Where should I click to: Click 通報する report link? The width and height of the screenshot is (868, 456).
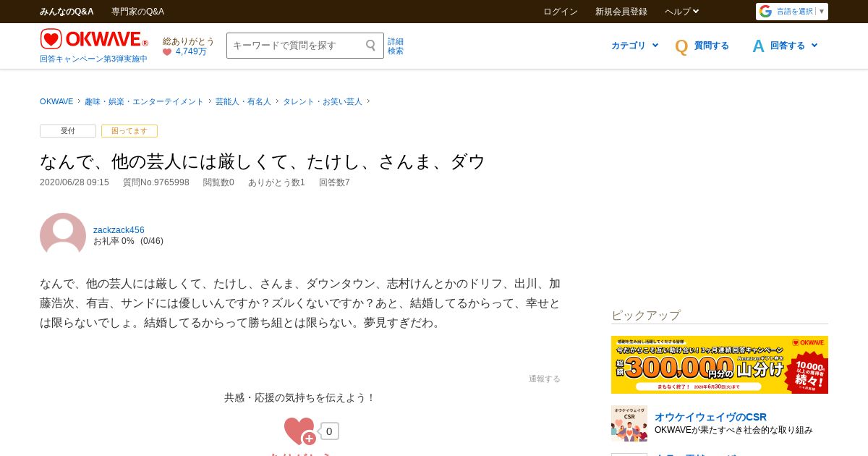545,379
